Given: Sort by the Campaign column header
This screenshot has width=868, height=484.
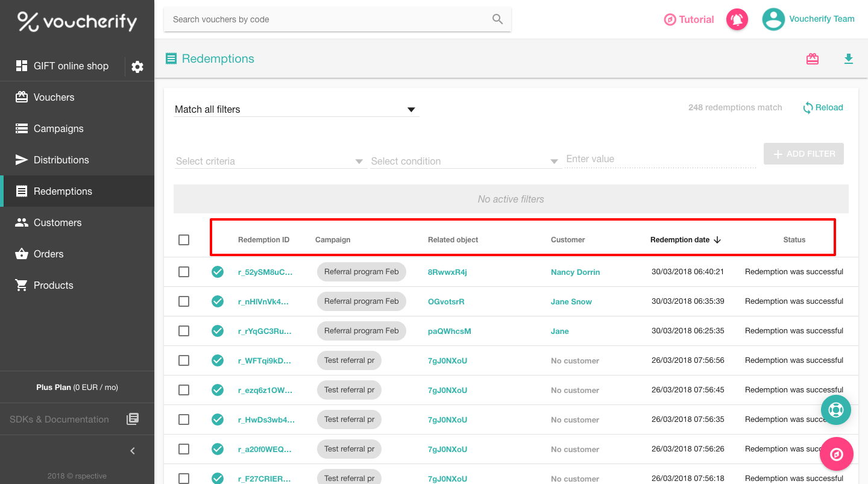Looking at the screenshot, I should point(333,240).
